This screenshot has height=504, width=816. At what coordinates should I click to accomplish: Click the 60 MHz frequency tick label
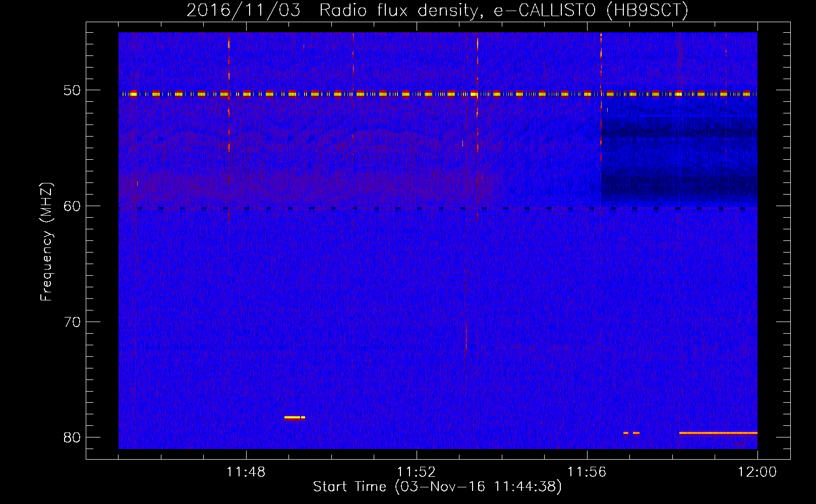[x=72, y=206]
